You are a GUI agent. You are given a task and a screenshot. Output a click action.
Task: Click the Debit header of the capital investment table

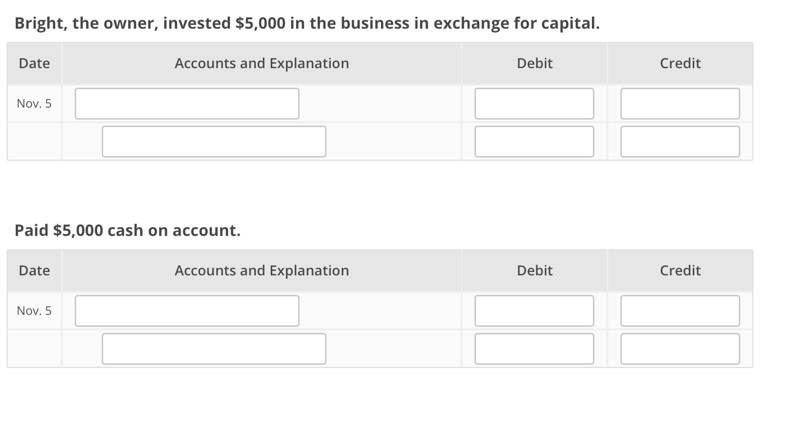(534, 63)
